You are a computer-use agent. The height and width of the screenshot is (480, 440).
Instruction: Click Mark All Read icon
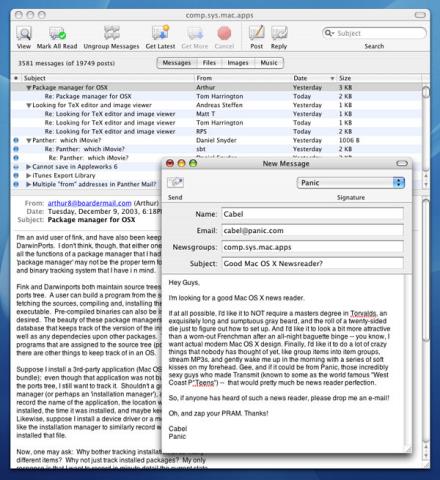point(57,34)
